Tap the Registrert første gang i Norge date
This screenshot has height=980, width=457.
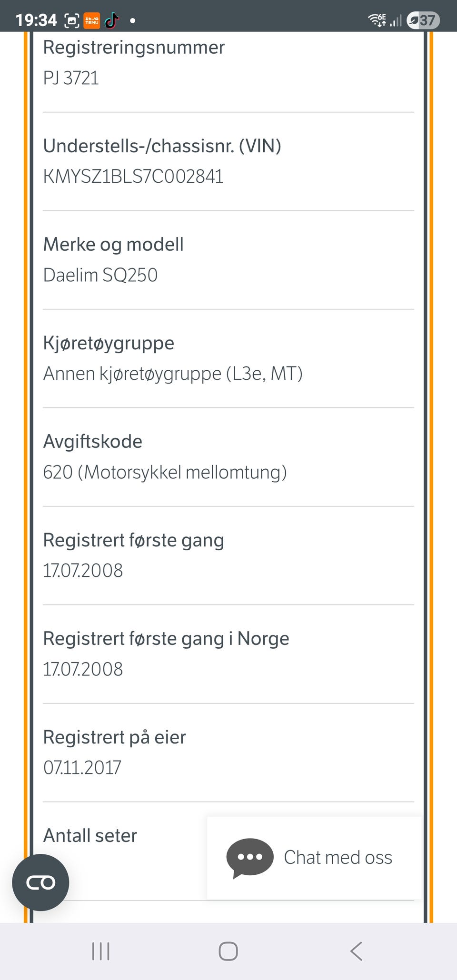click(83, 669)
